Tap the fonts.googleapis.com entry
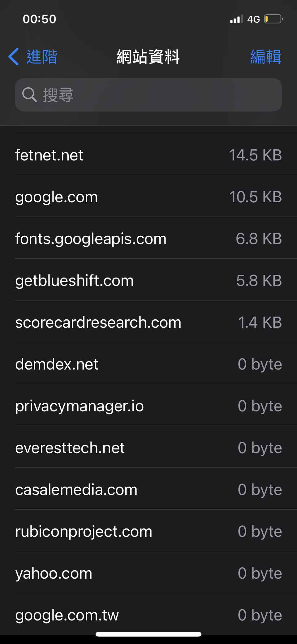Viewport: 297px width, 644px height. click(x=148, y=238)
